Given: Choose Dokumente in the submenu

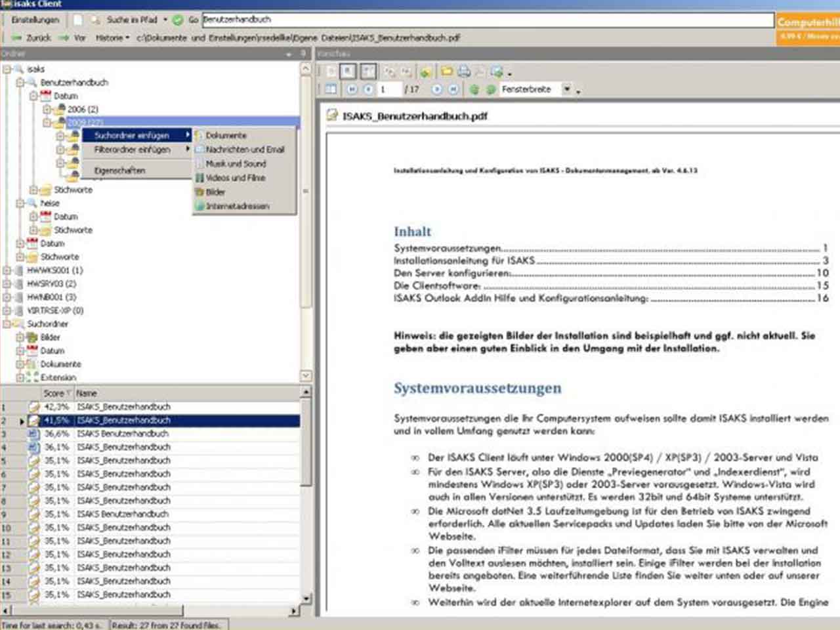Looking at the screenshot, I should click(244, 135).
